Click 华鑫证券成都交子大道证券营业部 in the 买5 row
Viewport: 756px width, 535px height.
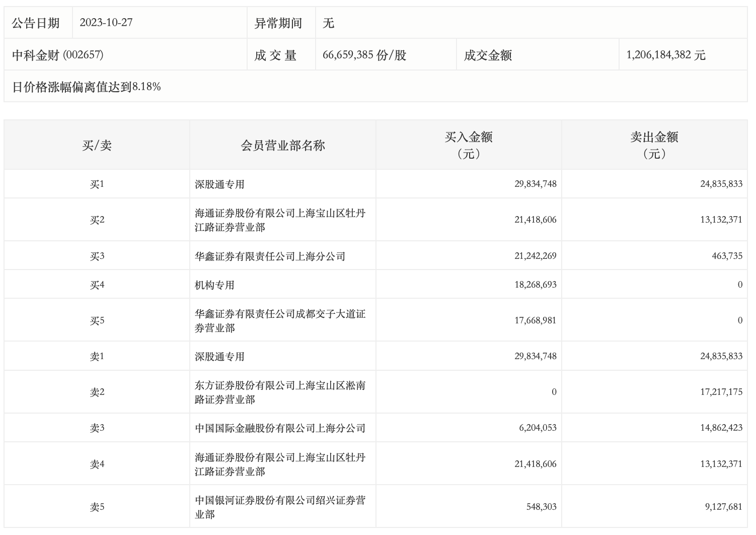coord(280,321)
